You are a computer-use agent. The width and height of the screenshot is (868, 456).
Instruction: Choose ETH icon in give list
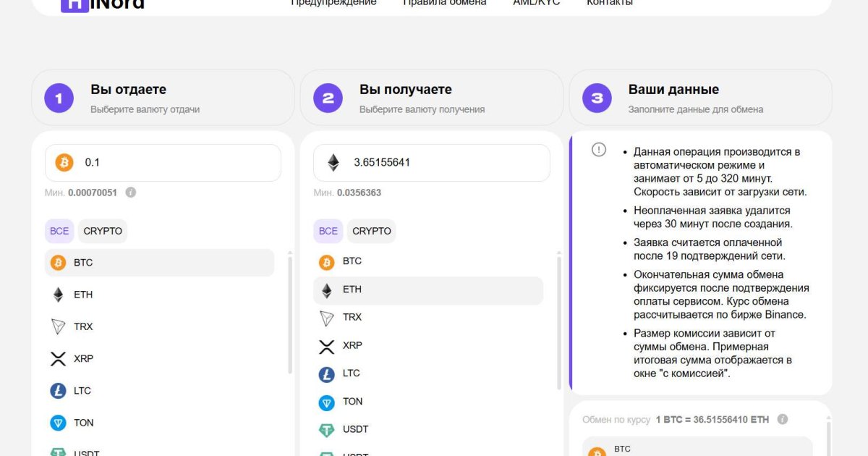58,295
